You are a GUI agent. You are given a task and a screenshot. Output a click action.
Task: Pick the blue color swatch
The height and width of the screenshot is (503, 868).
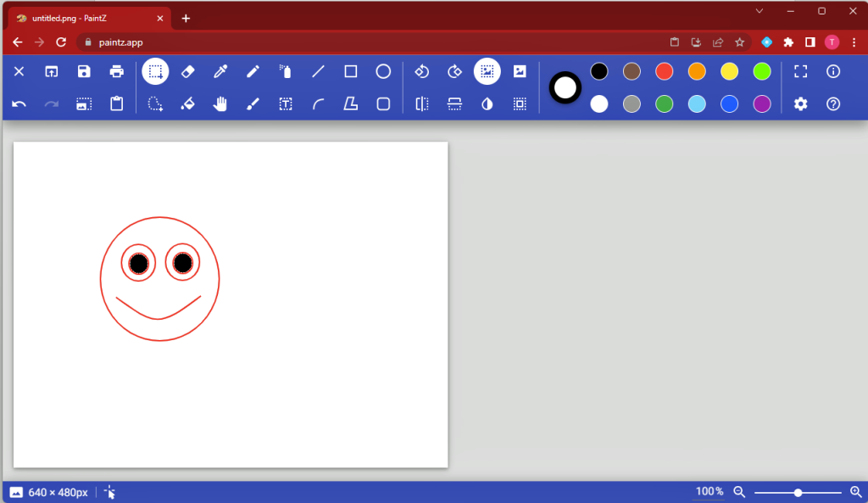pyautogui.click(x=730, y=103)
